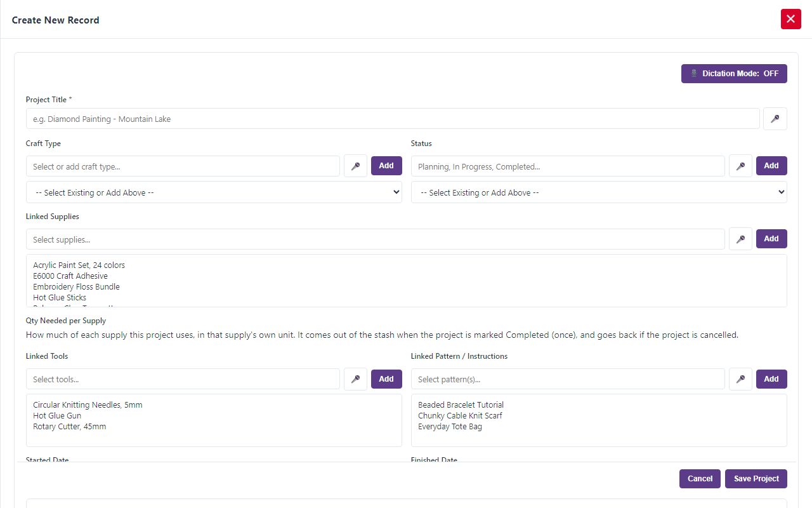Viewport: 812px width, 508px height.
Task: Click Add next to Linked Pattern / Instructions
Action: (x=771, y=379)
